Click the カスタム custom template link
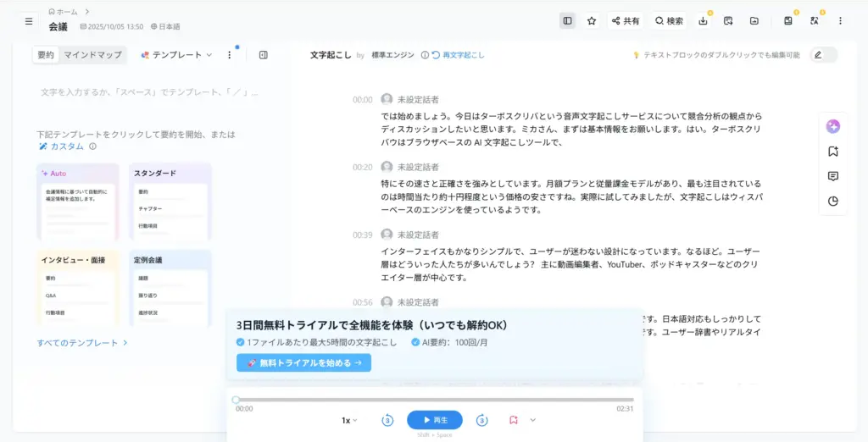868x442 pixels. 61,146
